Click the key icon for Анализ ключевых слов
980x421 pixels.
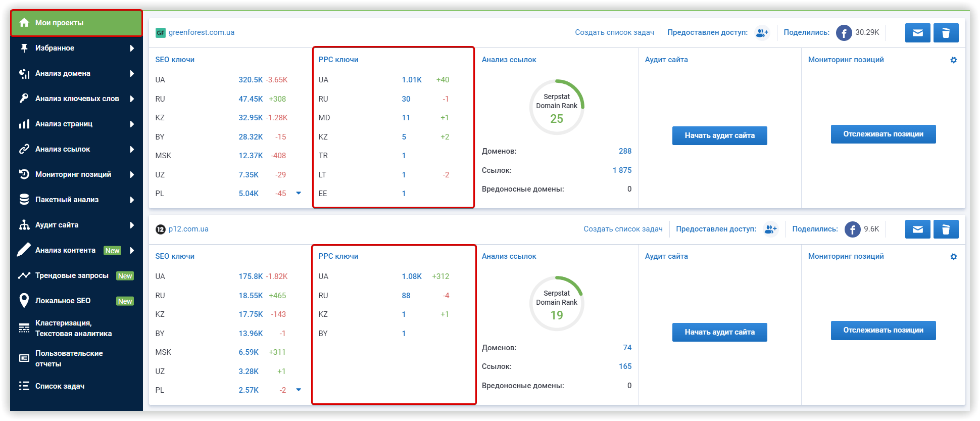tap(24, 99)
